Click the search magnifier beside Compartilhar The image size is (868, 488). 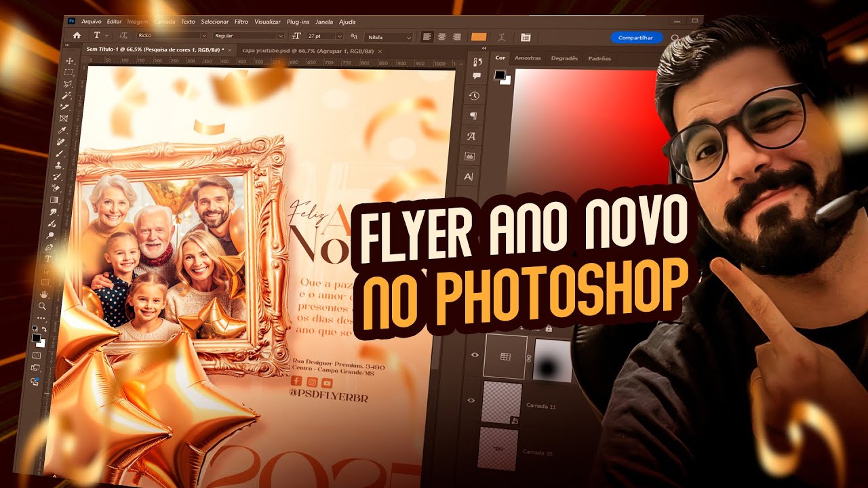pos(675,39)
